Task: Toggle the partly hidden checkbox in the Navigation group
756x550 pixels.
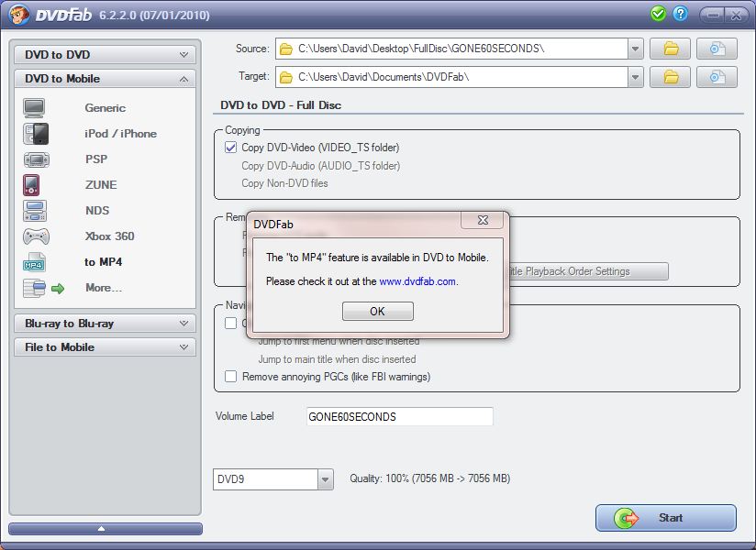Action: point(231,323)
